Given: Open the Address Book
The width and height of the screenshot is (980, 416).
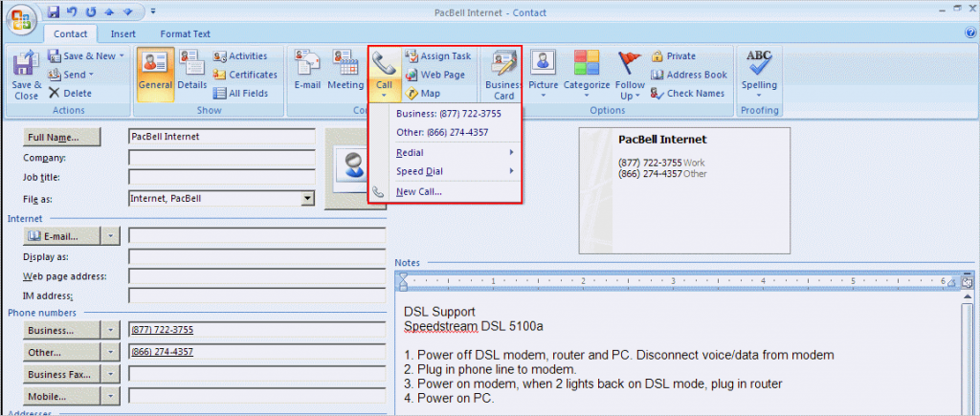Looking at the screenshot, I should (689, 75).
